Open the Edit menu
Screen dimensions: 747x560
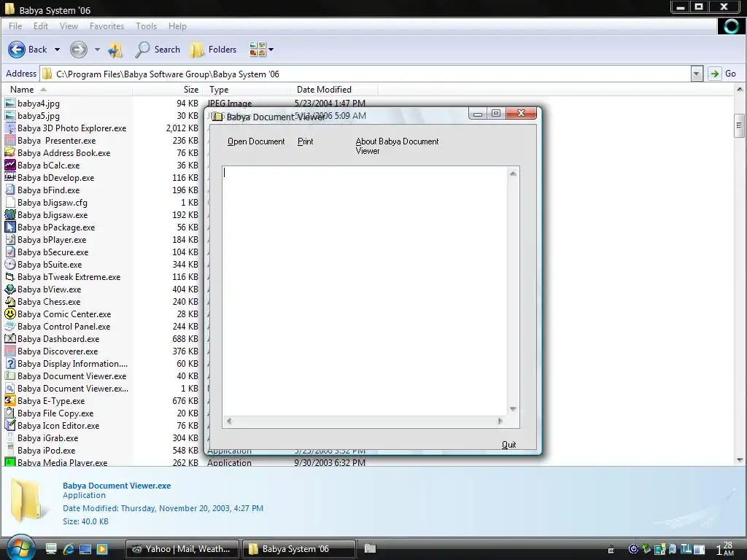[41, 26]
